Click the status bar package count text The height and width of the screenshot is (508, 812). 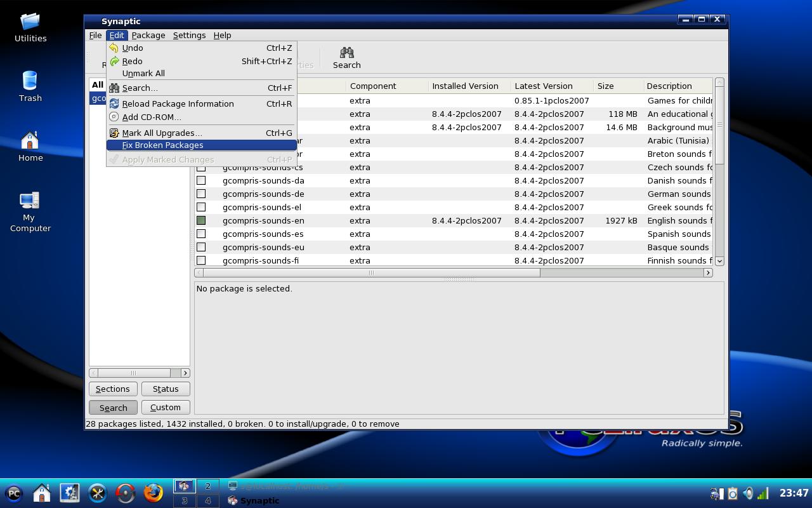coord(243,424)
